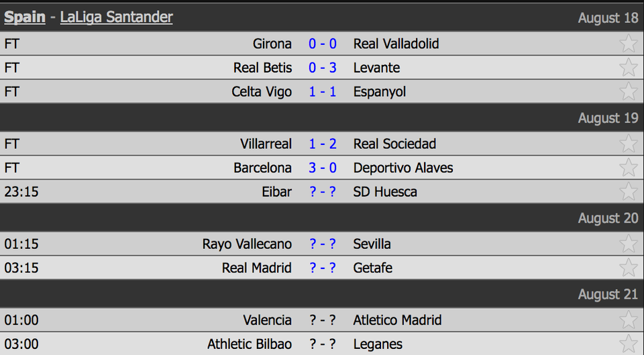Star the Barcelona vs Deportivo Alaves match
The height and width of the screenshot is (355, 644).
629,168
